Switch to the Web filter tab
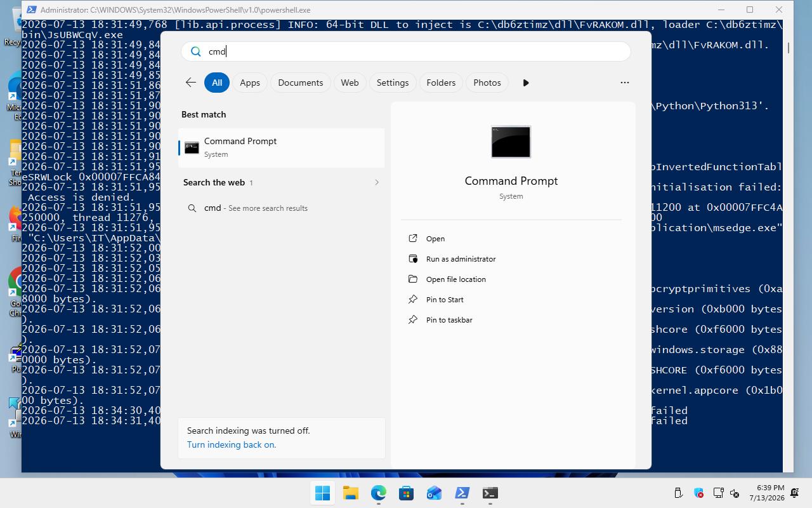 (x=350, y=83)
